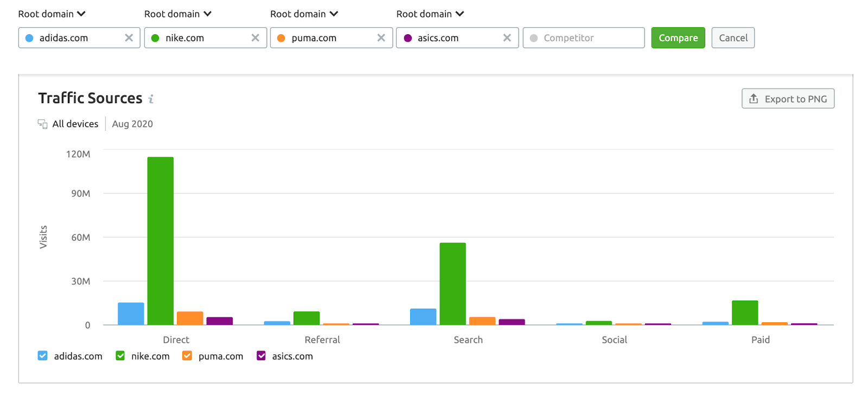Click Export to PNG button
868x395 pixels.
788,99
